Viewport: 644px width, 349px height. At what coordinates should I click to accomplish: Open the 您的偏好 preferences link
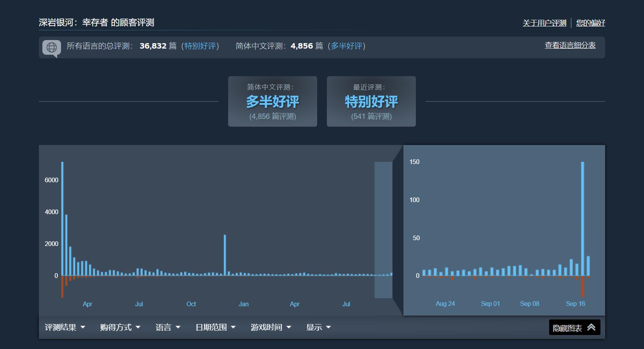[590, 23]
